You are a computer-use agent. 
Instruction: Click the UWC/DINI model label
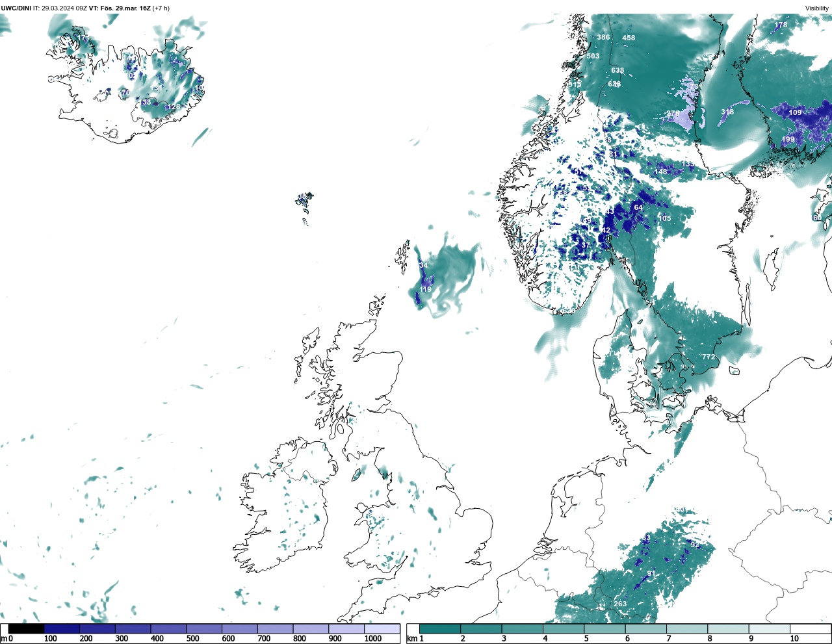click(16, 8)
